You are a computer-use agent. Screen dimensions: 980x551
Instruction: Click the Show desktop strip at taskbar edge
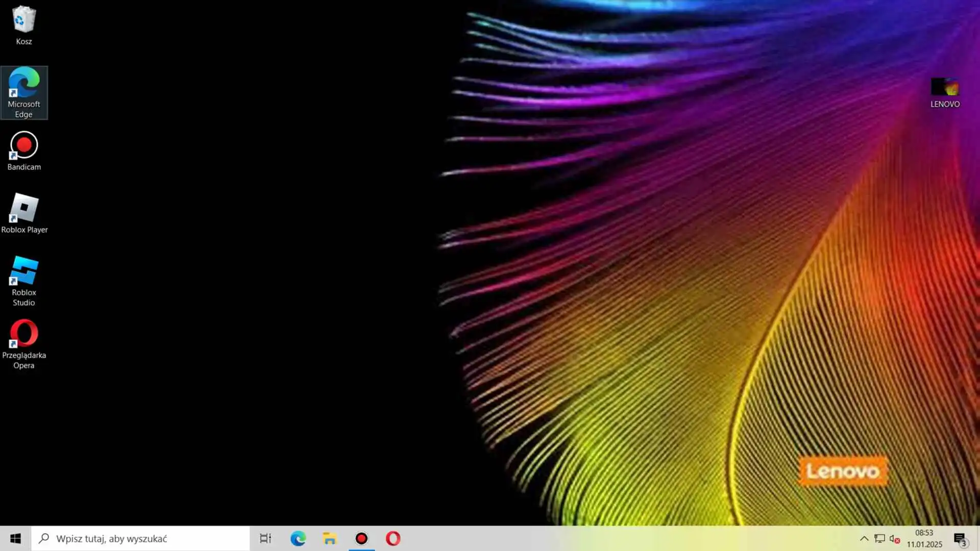click(x=978, y=538)
